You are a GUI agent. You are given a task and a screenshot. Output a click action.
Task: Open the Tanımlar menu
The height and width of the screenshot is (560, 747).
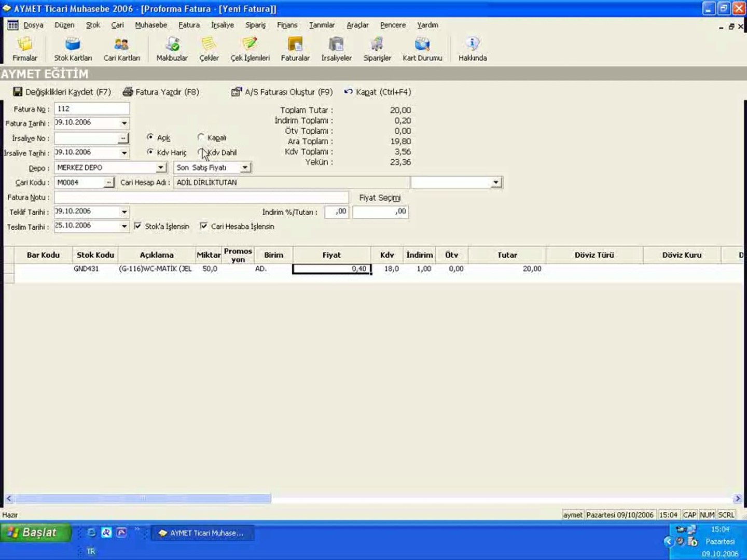click(322, 25)
